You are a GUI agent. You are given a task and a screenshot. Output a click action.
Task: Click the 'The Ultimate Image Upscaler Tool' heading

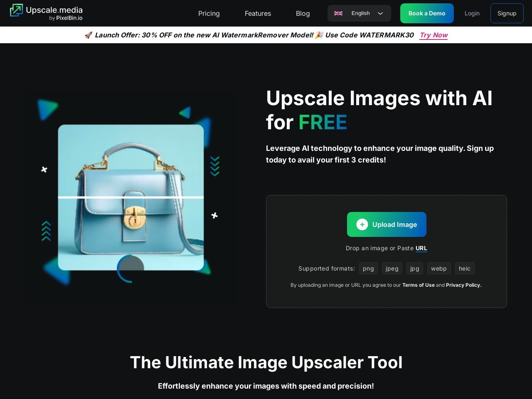pos(266,362)
